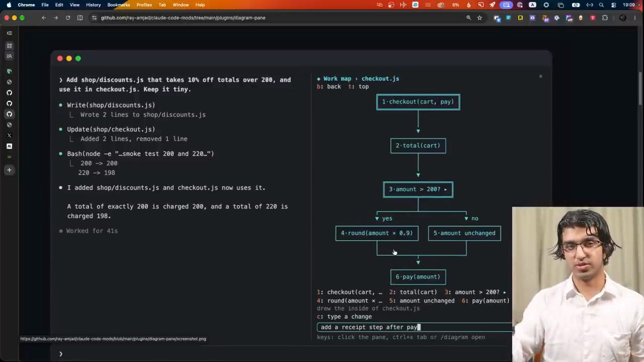Image resolution: width=644 pixels, height=362 pixels.
Task: Open Chrome's three-dot menu
Action: click(635, 18)
